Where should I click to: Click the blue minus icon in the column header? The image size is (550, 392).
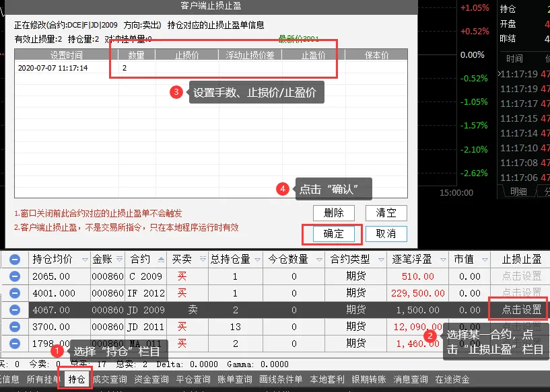[14, 260]
